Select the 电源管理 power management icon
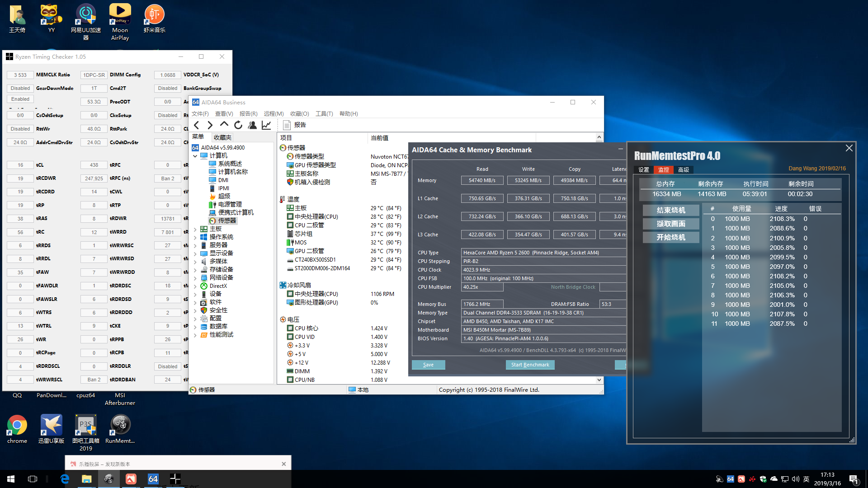The width and height of the screenshot is (868, 488). [213, 204]
